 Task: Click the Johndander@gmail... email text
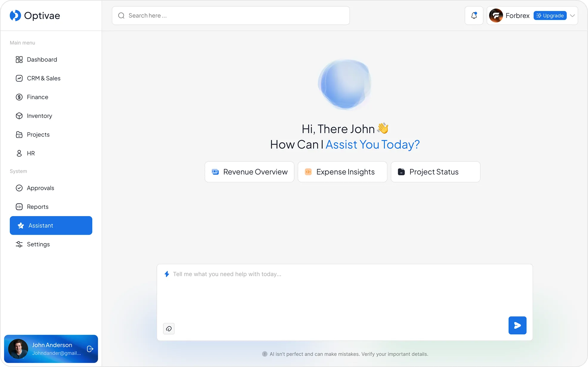click(57, 353)
